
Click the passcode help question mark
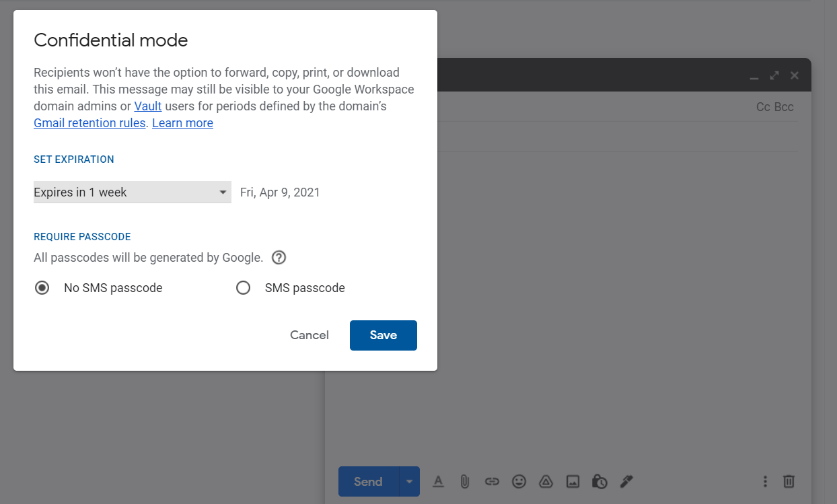[x=279, y=258]
